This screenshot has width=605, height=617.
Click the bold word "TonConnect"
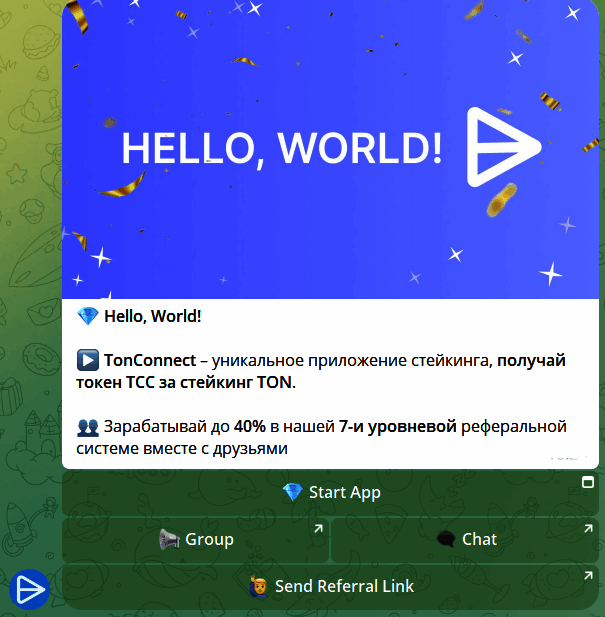150,360
